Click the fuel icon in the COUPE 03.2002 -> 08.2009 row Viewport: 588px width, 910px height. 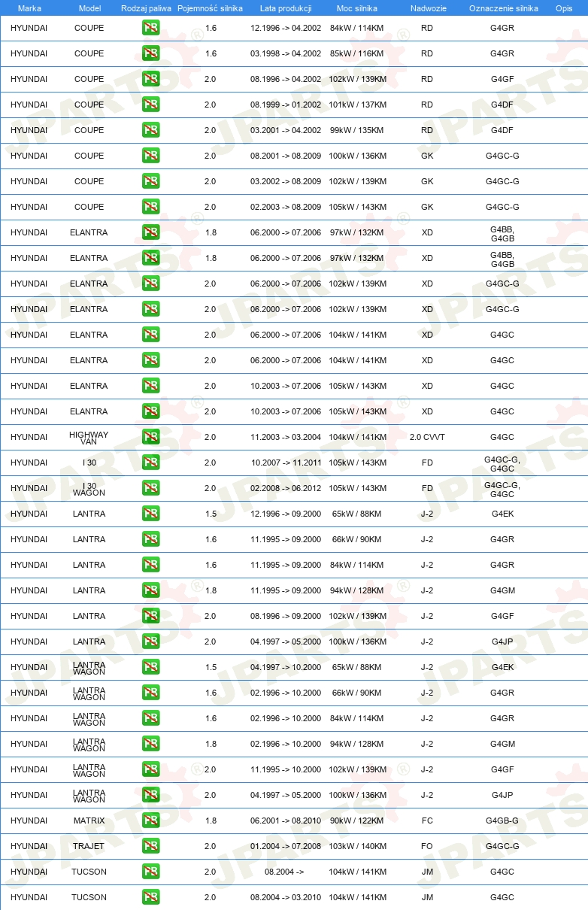point(150,181)
